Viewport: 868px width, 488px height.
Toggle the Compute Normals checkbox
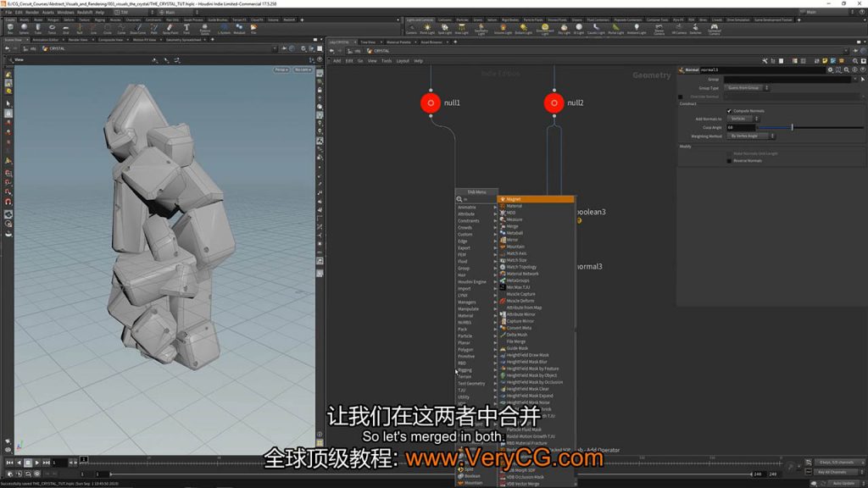[x=729, y=111]
